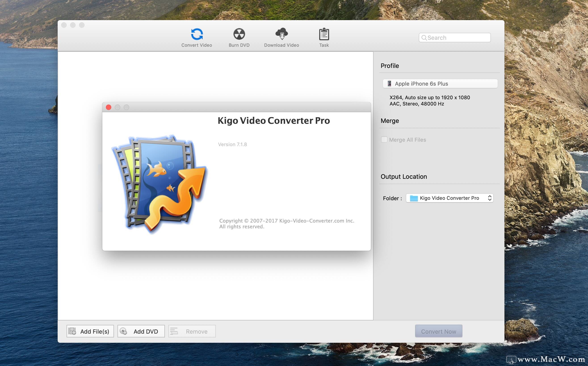Open the Convert Video section
588x366 pixels.
pyautogui.click(x=196, y=38)
